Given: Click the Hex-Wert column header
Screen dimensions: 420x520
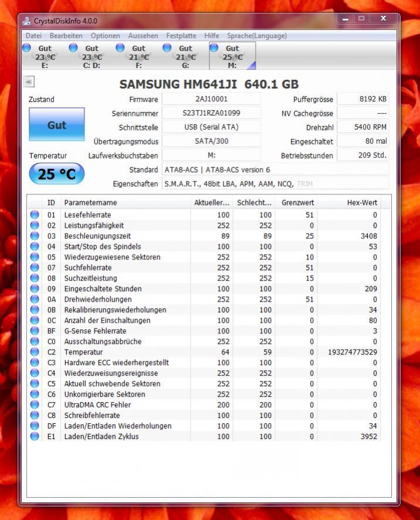Looking at the screenshot, I should coord(349,202).
